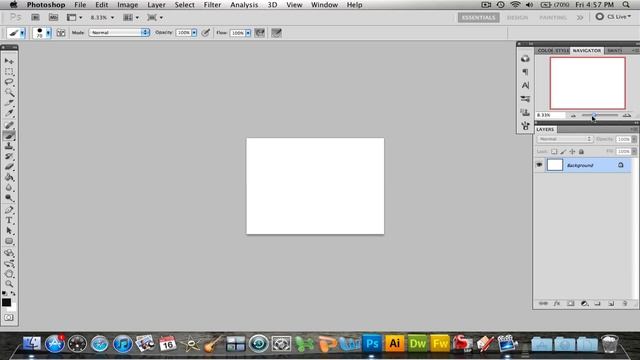Screen dimensions: 640x360
Task: Select the Eyedropper tool
Action: [9, 113]
